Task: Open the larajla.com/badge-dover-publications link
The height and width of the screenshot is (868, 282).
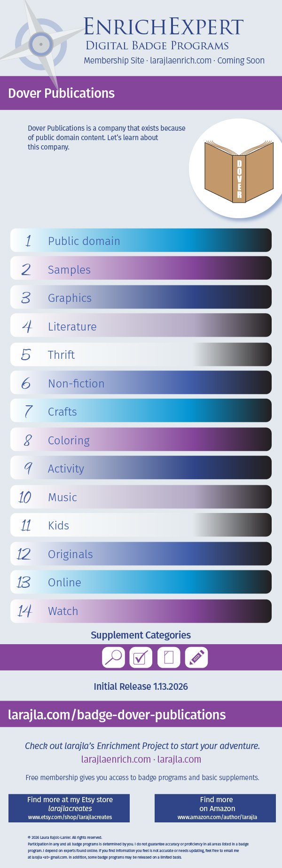Action: (x=117, y=715)
